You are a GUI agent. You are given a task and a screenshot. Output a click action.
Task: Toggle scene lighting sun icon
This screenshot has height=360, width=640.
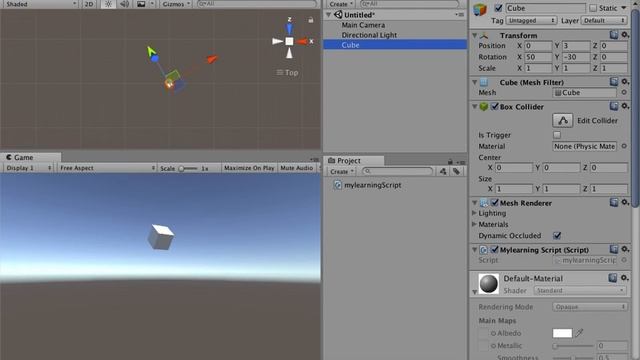point(108,4)
